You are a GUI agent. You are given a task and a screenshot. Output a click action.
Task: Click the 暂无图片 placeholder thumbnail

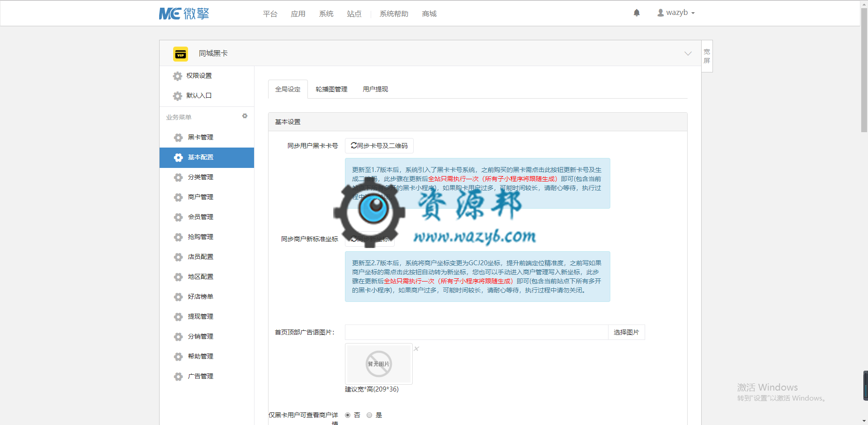379,364
